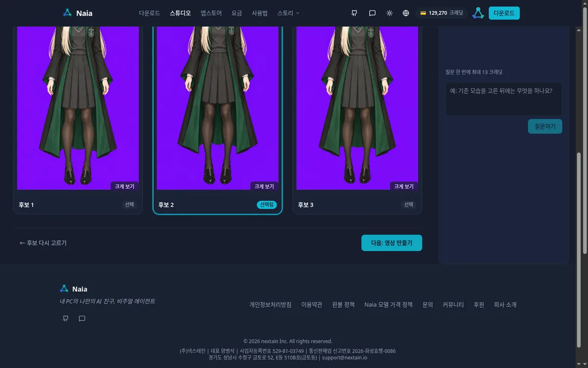Viewport: 588px width, 368px height.
Task: Click the 후보 1 label text
Action: click(x=26, y=205)
